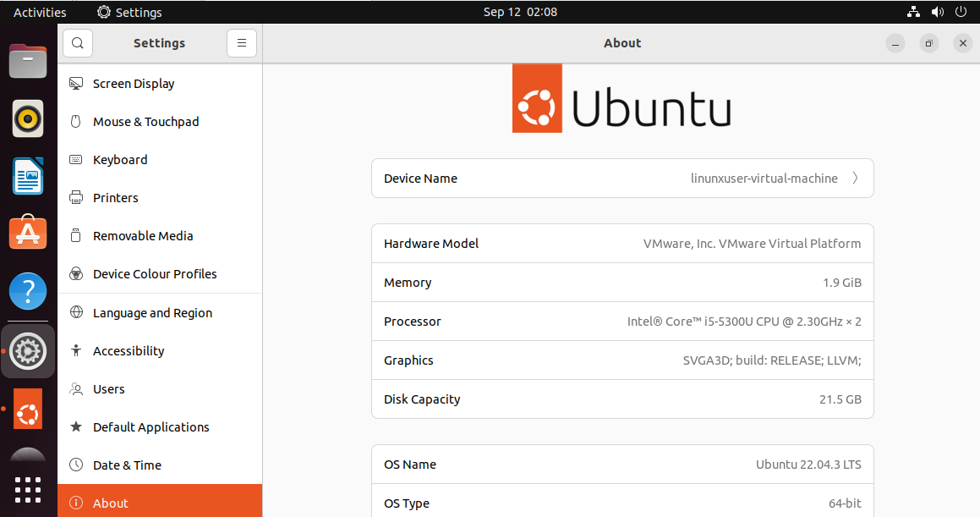This screenshot has height=517, width=980.
Task: Open the system power menu in top bar
Action: [x=961, y=12]
